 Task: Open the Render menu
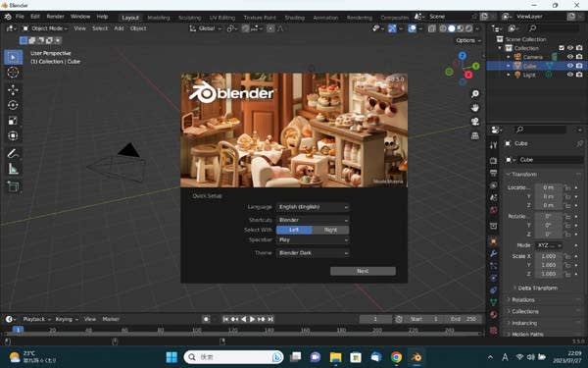(x=56, y=17)
